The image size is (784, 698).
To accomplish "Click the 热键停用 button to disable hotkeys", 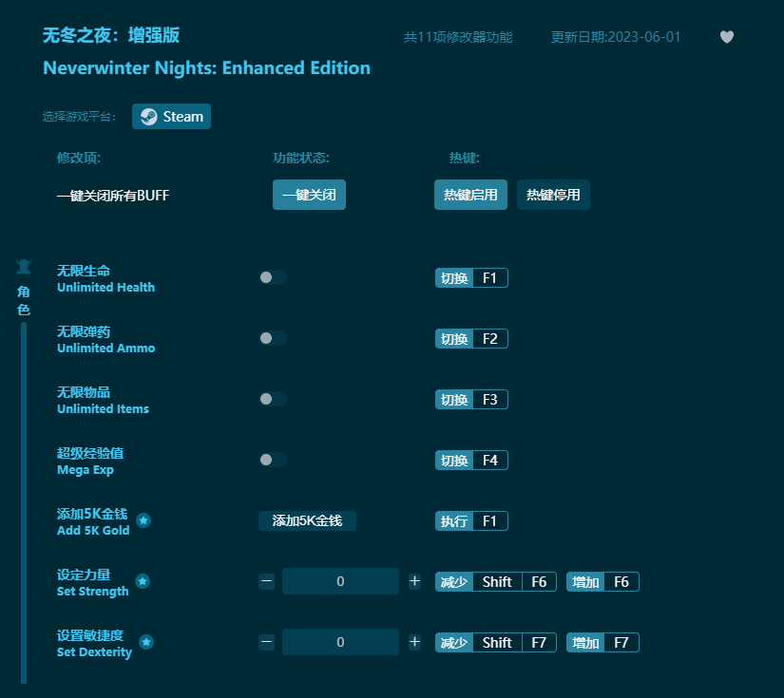I will point(553,194).
